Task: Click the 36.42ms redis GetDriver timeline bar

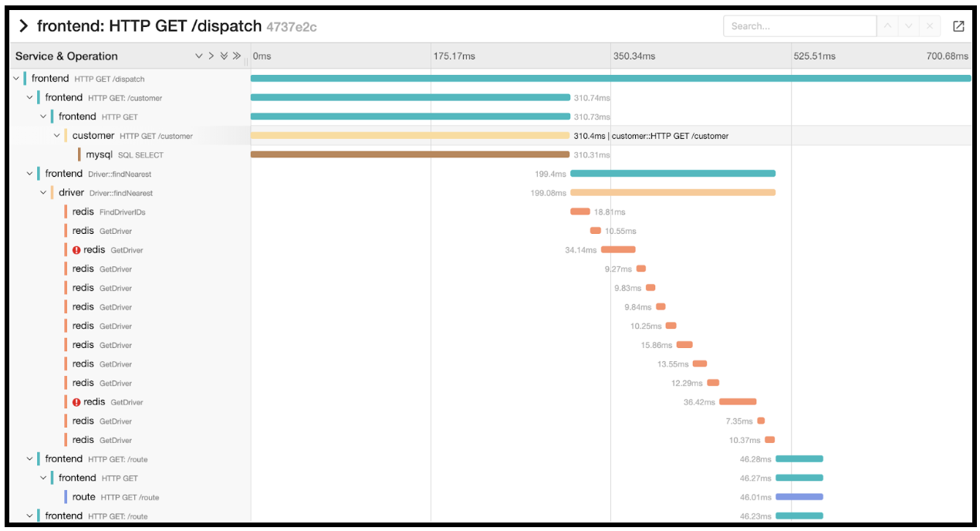Action: click(x=737, y=401)
